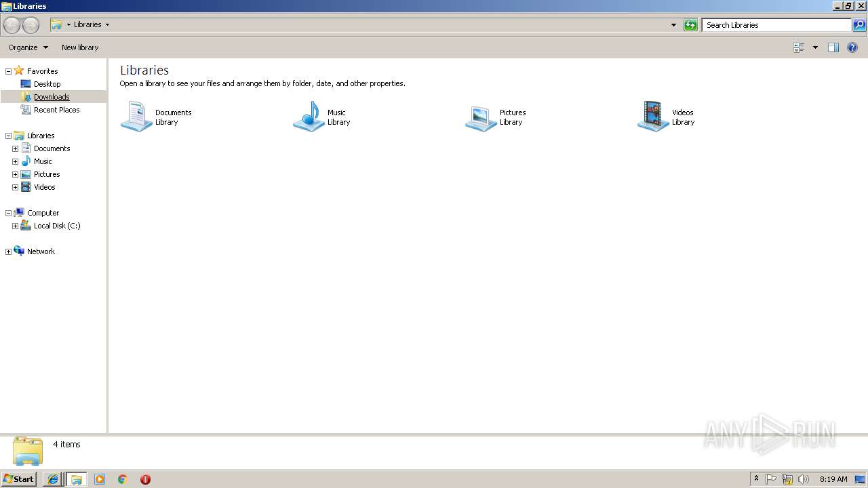Open Windows Media Player from taskbar
Viewport: 868px width, 488px height.
pos(100,479)
